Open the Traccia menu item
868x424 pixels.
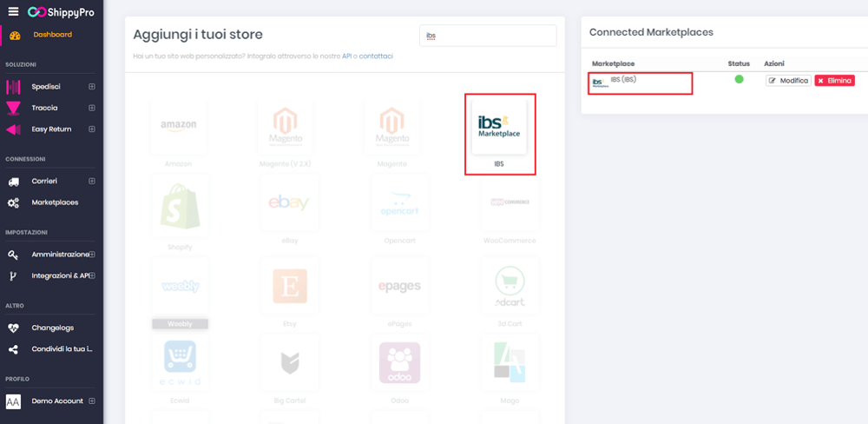click(x=45, y=108)
